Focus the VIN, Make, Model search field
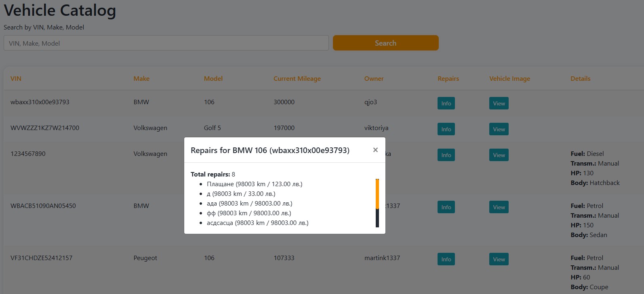Viewport: 644px width, 294px height. pos(166,43)
